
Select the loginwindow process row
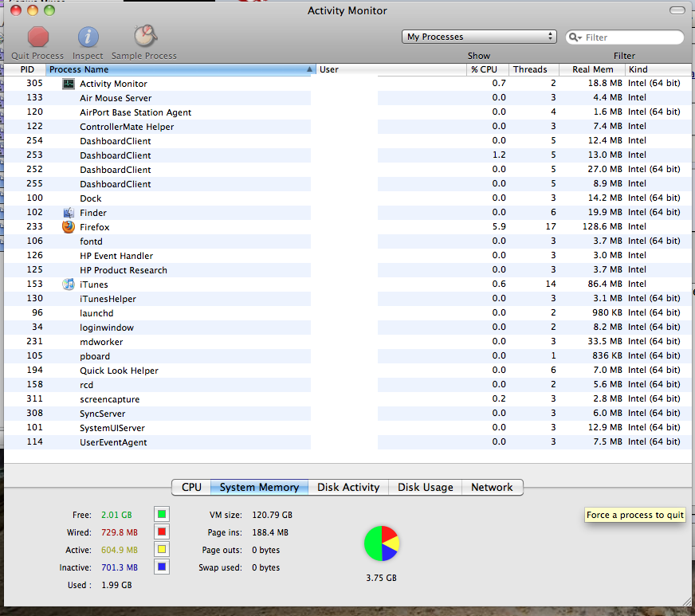tap(347, 328)
